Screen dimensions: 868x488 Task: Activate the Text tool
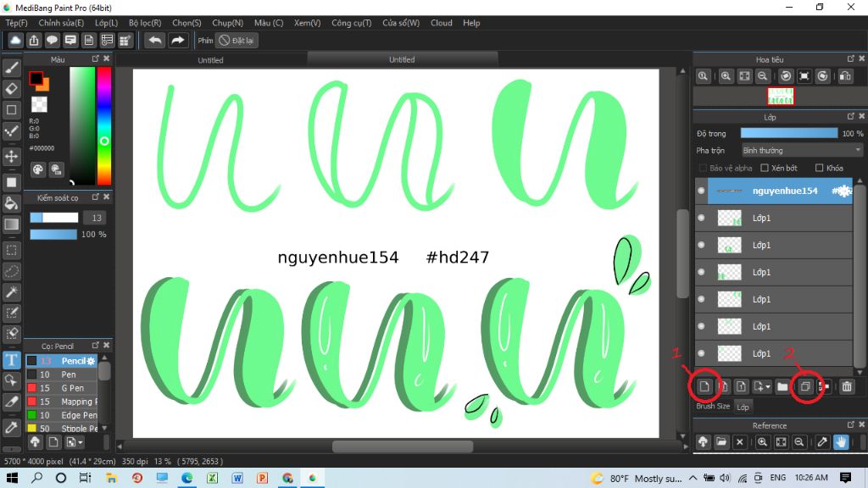(x=12, y=360)
